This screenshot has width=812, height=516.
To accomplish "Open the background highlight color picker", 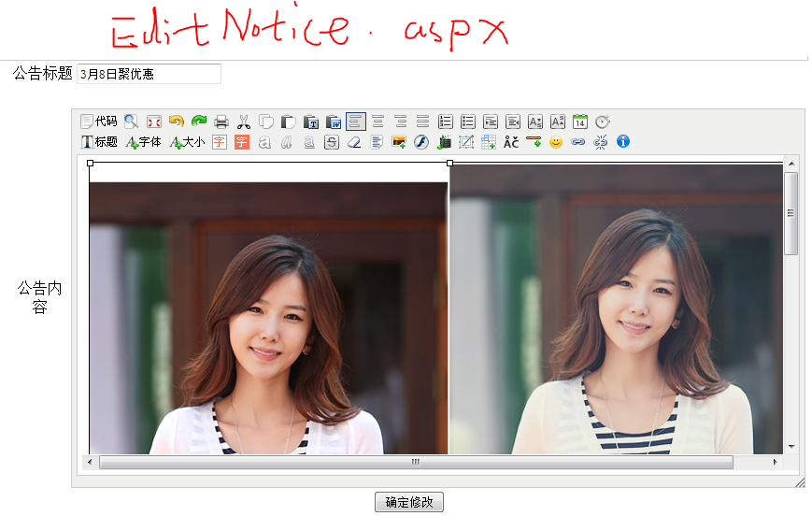I will pos(242,142).
